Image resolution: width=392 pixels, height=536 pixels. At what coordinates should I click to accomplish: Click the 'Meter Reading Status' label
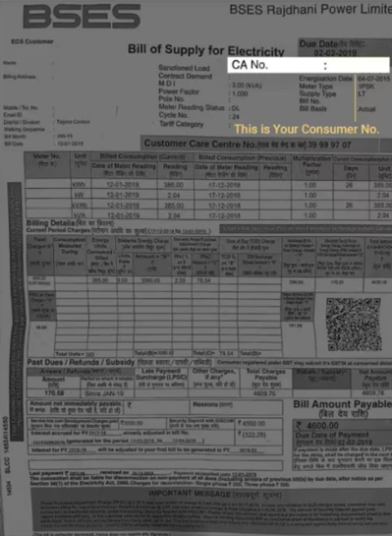[192, 107]
